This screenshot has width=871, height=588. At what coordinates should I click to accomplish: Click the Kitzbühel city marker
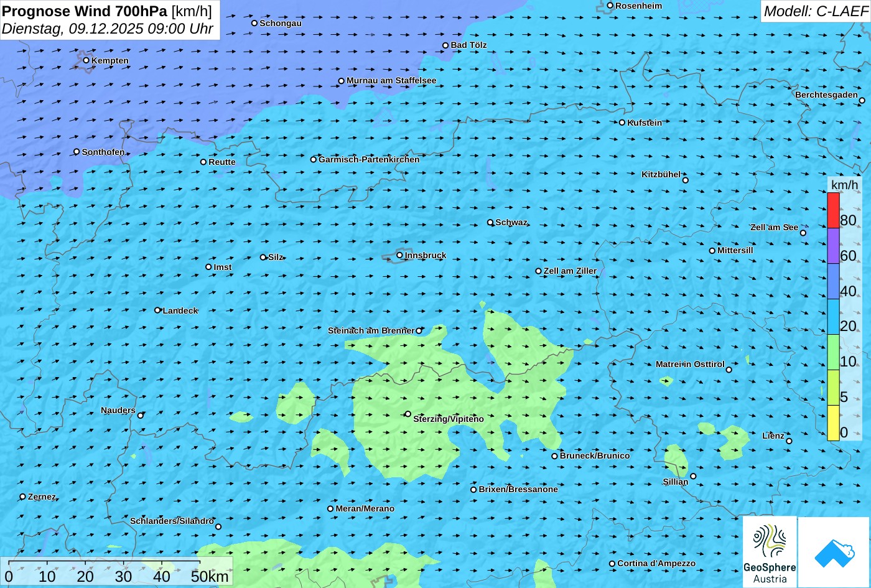click(686, 180)
